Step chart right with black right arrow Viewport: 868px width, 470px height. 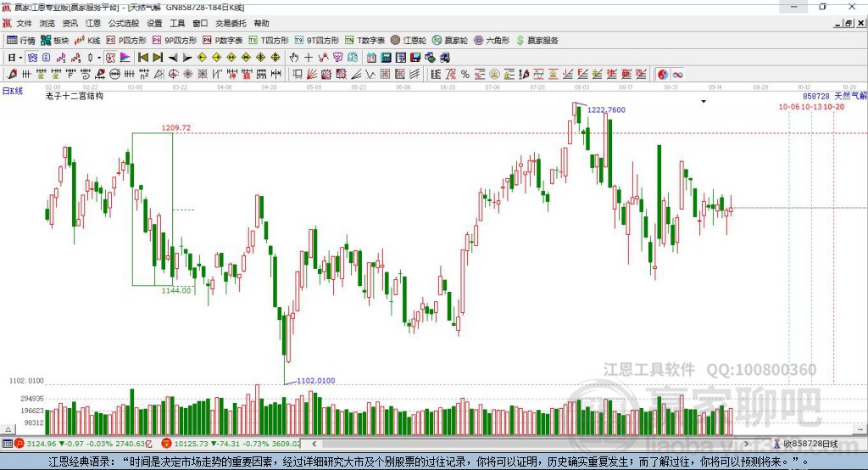click(x=187, y=58)
